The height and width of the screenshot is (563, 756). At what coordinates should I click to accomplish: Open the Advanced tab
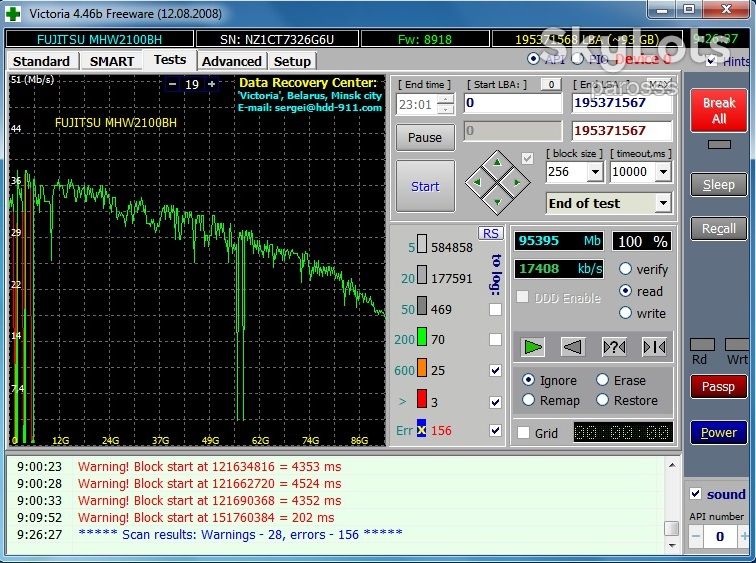pyautogui.click(x=231, y=61)
